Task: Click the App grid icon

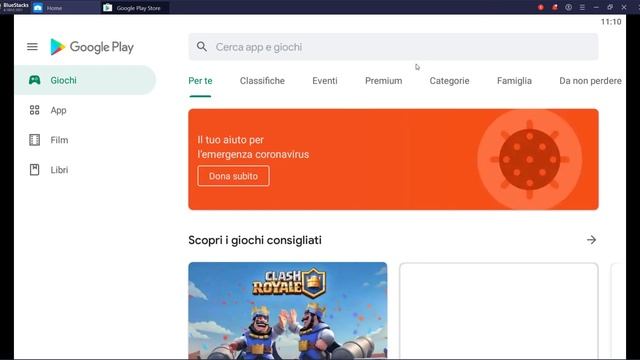Action: click(34, 110)
